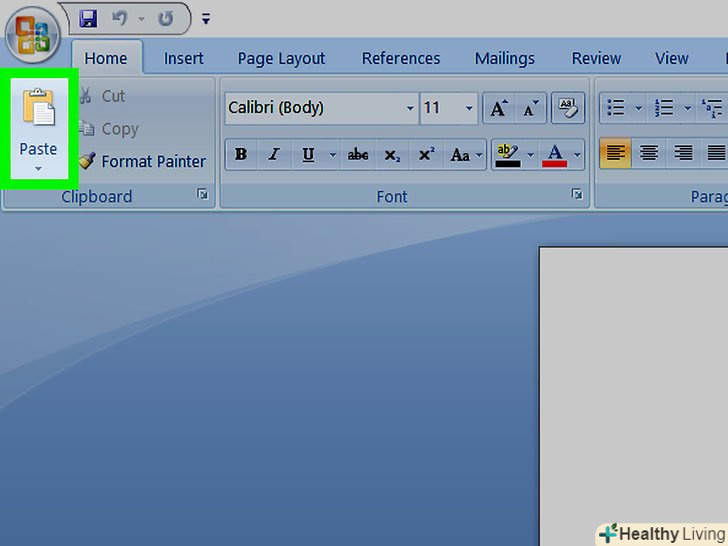
Task: Open numbering library dropdown arrow
Action: click(688, 108)
